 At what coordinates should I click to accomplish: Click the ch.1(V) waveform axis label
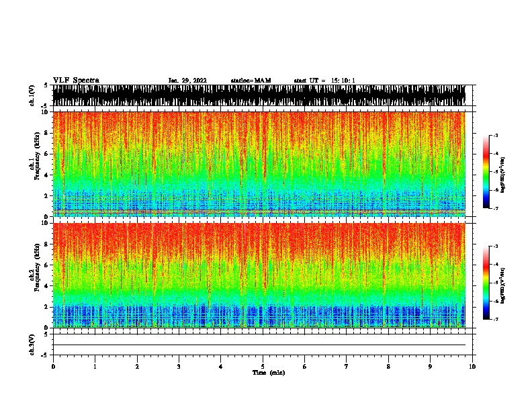[32, 95]
